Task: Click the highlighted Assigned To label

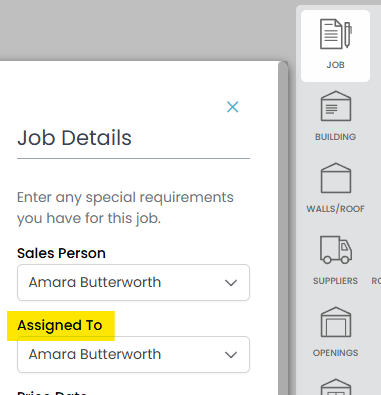Action: 60,325
